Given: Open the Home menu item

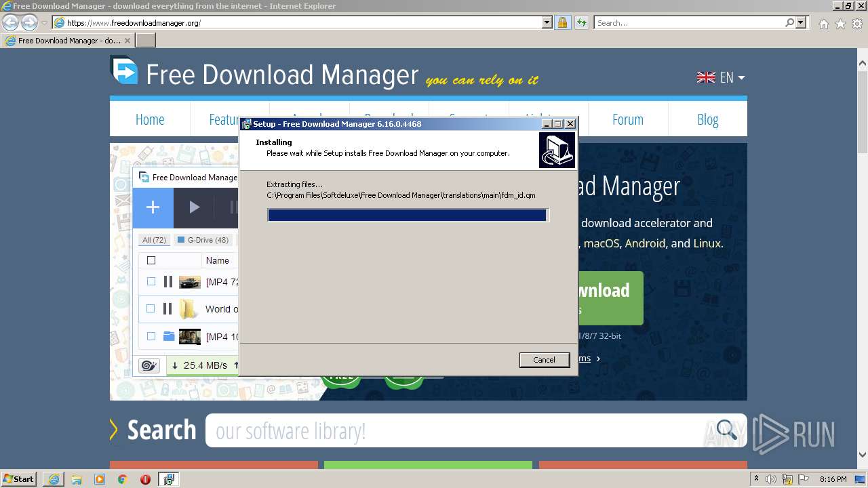Looking at the screenshot, I should pos(150,119).
